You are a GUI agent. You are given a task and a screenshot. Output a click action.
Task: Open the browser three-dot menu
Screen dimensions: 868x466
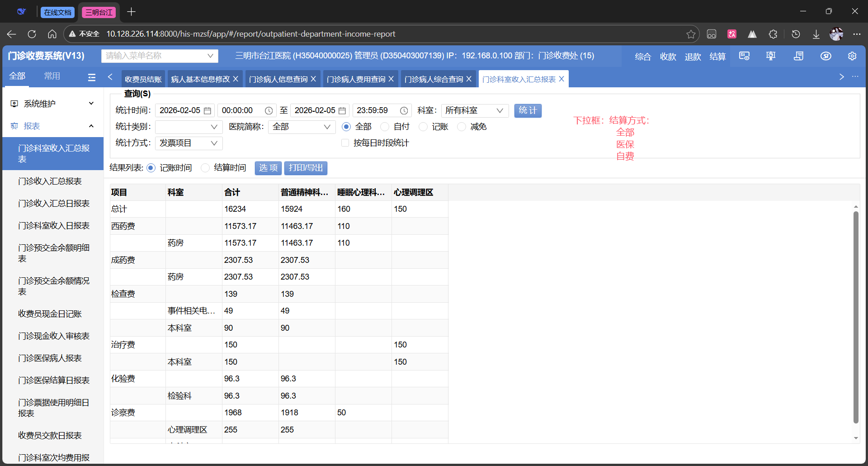pyautogui.click(x=857, y=34)
